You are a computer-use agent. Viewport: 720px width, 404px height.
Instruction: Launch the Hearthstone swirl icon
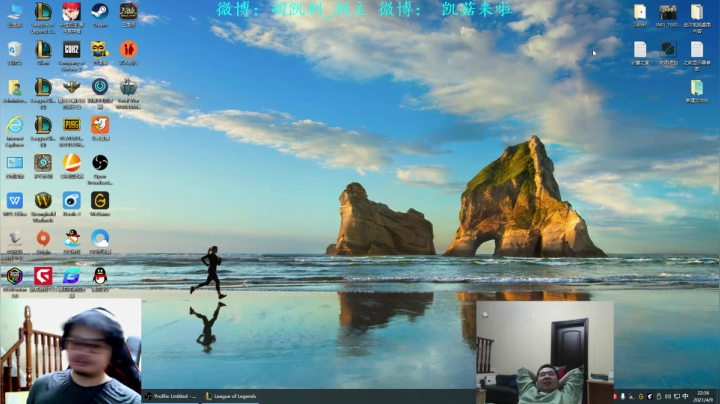43,163
